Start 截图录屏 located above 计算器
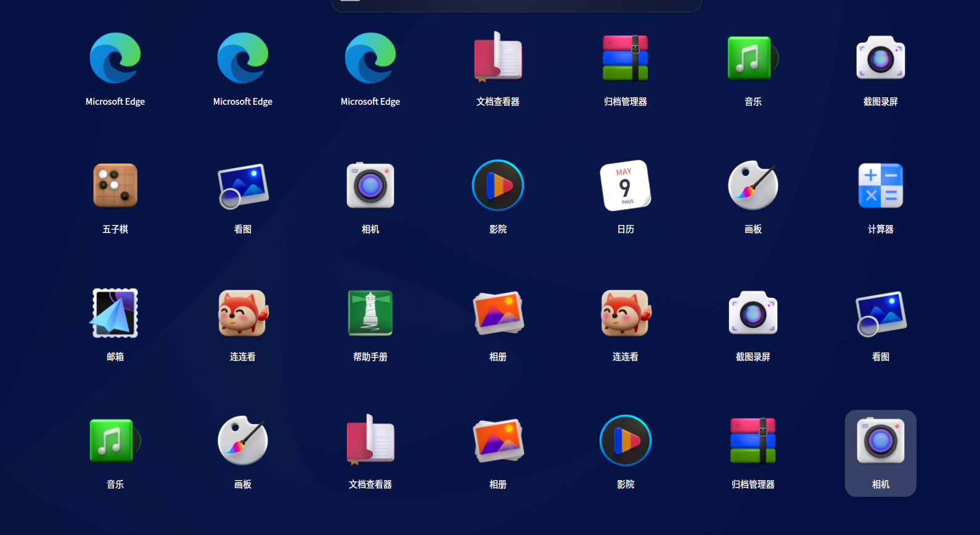Image resolution: width=980 pixels, height=535 pixels. [x=881, y=58]
